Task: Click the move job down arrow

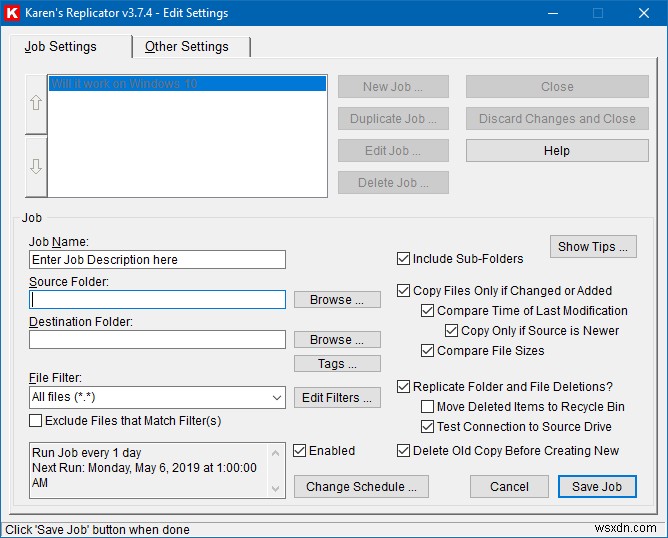Action: (x=36, y=166)
